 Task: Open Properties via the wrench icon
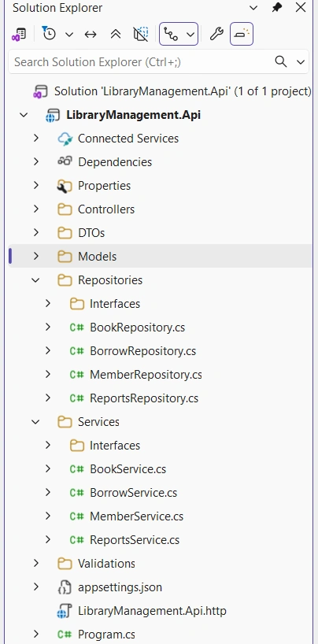(216, 34)
